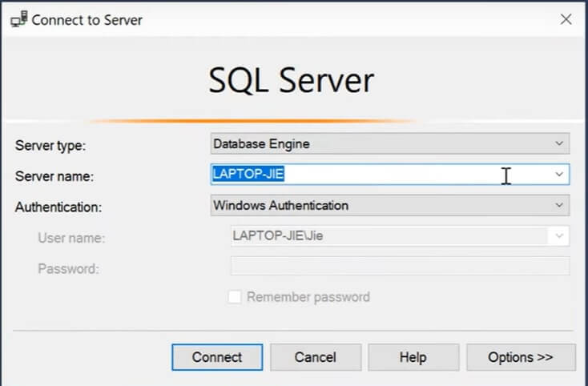Image resolution: width=588 pixels, height=386 pixels.
Task: Click the SQL Server heading banner
Action: point(292,81)
